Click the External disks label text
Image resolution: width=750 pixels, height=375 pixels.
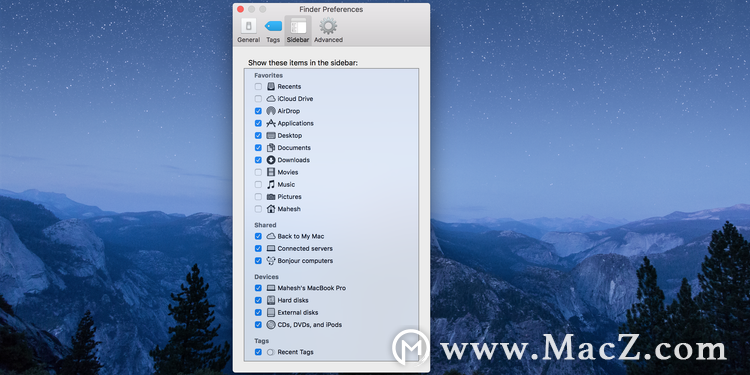pos(298,313)
